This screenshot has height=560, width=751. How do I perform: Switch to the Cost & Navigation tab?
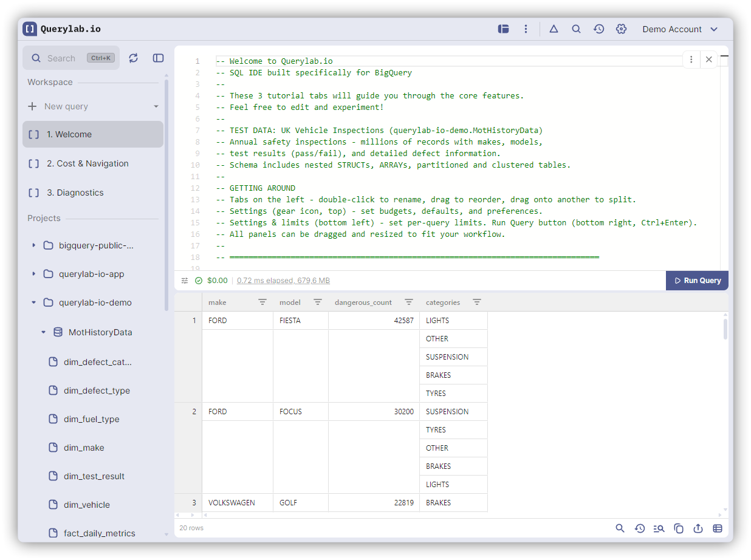click(87, 163)
